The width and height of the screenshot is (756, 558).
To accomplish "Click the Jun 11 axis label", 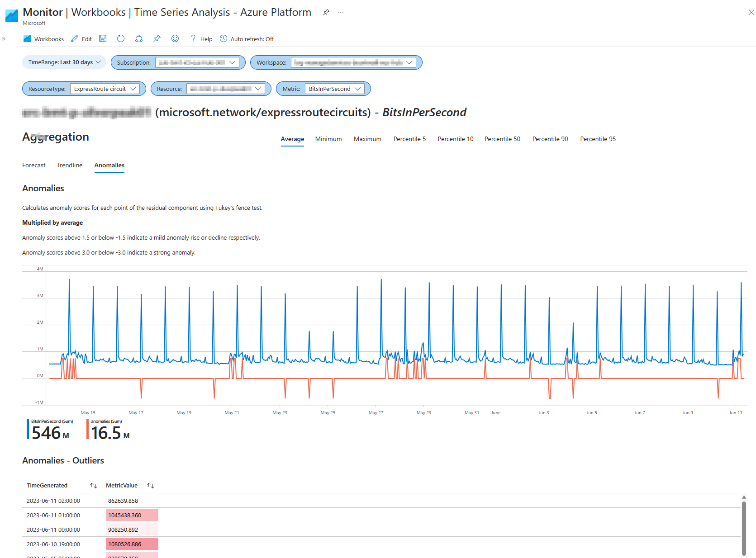I will pyautogui.click(x=736, y=412).
